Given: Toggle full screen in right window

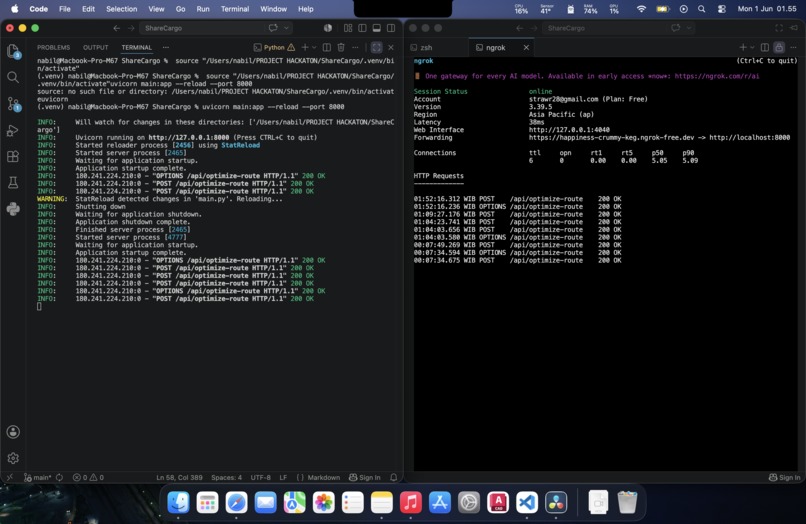Looking at the screenshot, I should (x=779, y=28).
